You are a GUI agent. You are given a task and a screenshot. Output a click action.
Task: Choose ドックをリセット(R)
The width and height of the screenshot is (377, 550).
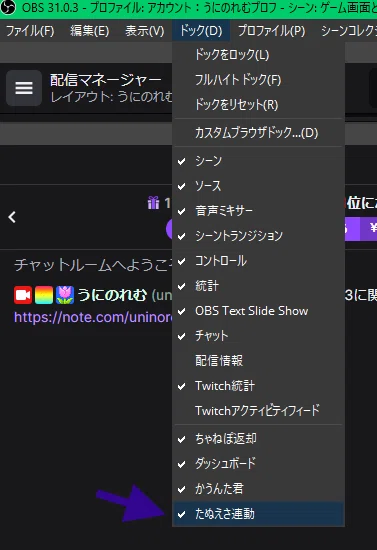point(258,105)
